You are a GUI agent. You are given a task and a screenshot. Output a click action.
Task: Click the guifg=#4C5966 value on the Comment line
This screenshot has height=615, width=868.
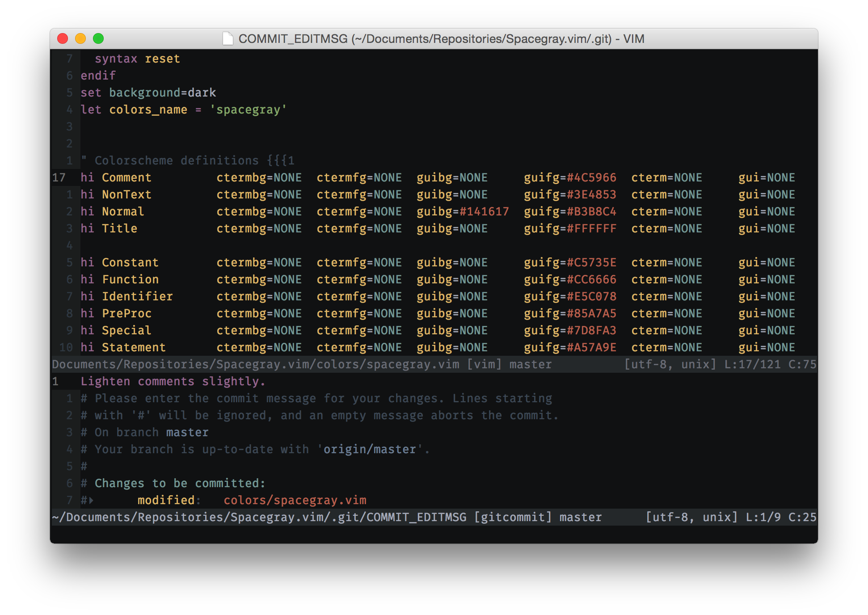click(570, 177)
